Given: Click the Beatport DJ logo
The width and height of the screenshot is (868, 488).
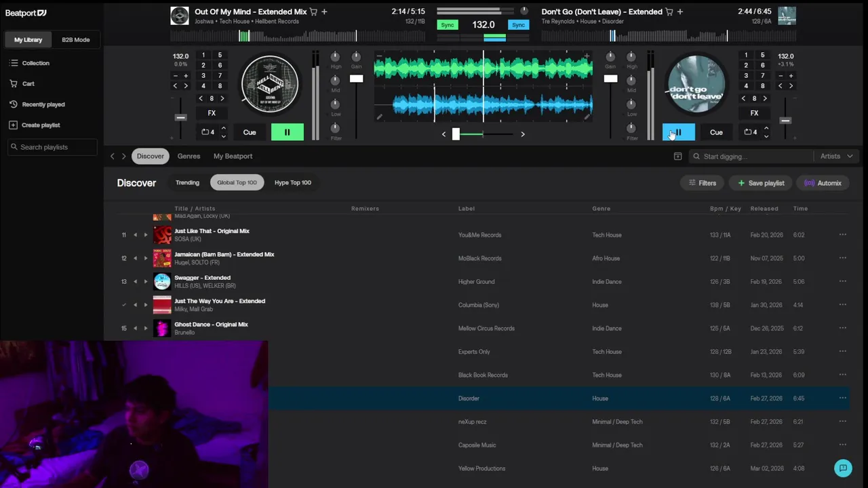Looking at the screenshot, I should click(x=26, y=13).
